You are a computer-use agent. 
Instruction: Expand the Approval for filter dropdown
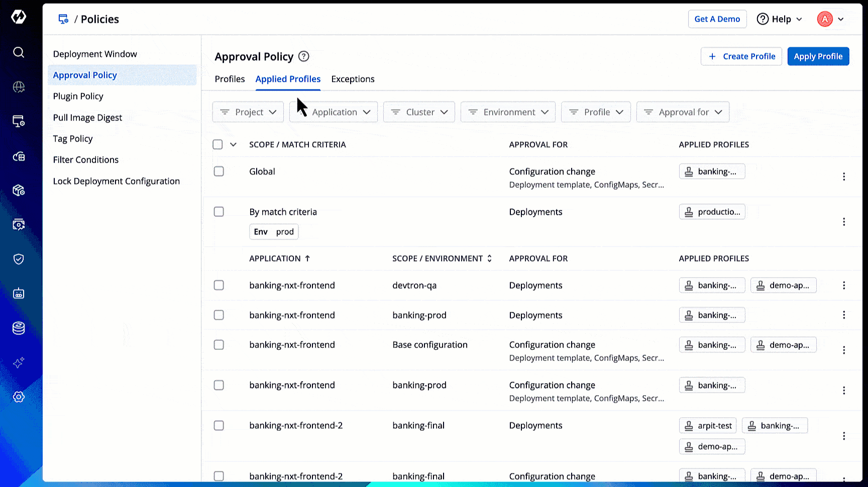point(683,112)
